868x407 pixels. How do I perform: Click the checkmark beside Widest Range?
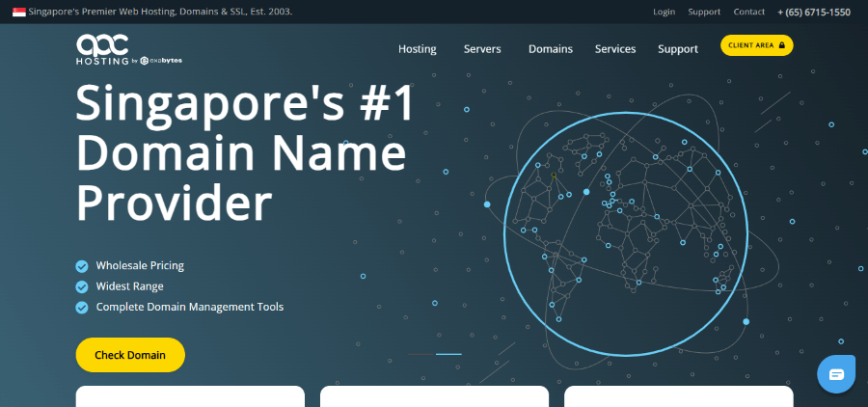tap(82, 286)
